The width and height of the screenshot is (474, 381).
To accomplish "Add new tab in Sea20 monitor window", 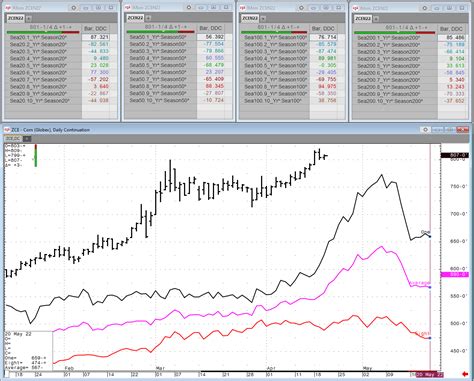I will tap(29, 18).
